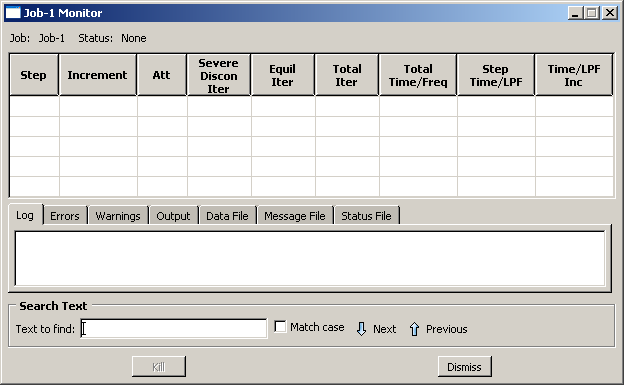This screenshot has height=385, width=624.
Task: Focus the Text to find field
Action: point(174,329)
